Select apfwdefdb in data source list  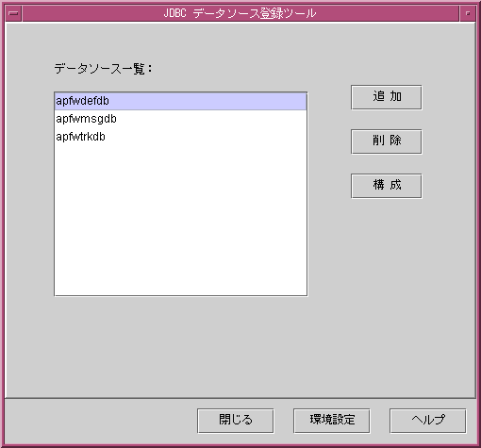tap(180, 101)
